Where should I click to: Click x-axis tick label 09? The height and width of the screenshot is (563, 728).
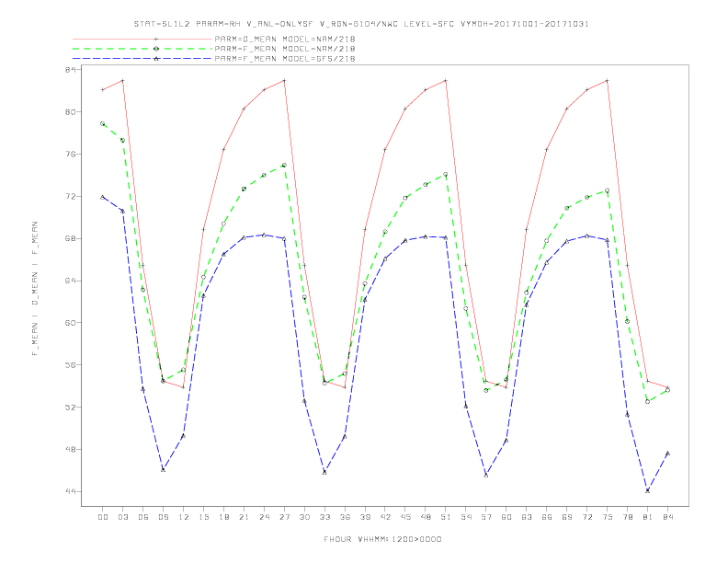tap(163, 517)
